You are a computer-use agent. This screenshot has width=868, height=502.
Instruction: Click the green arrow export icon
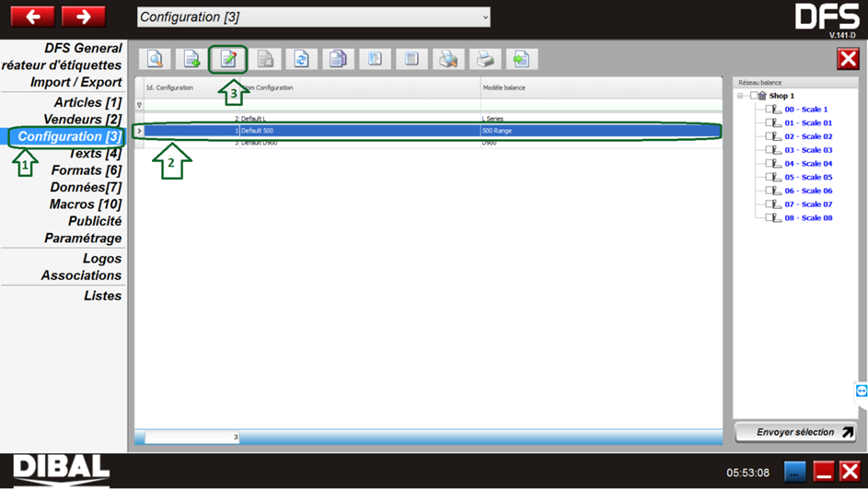coord(522,59)
